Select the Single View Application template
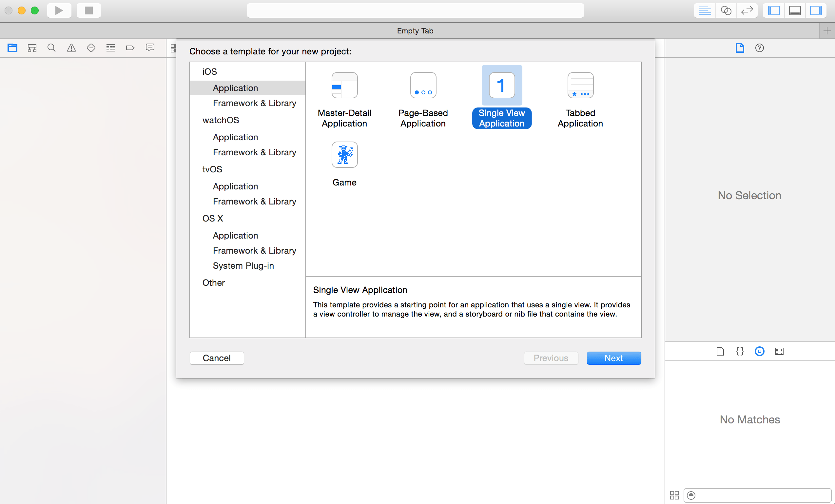 pyautogui.click(x=501, y=97)
